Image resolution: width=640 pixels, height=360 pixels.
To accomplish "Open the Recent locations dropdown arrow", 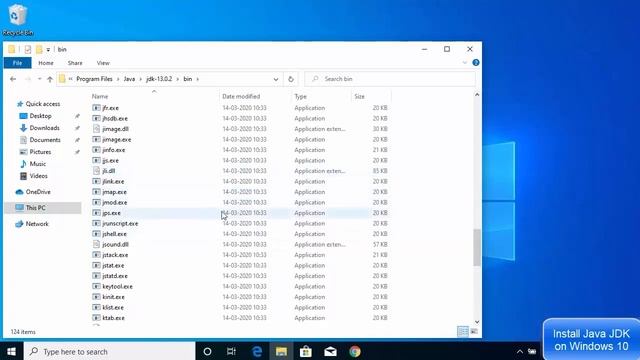I will (40, 79).
